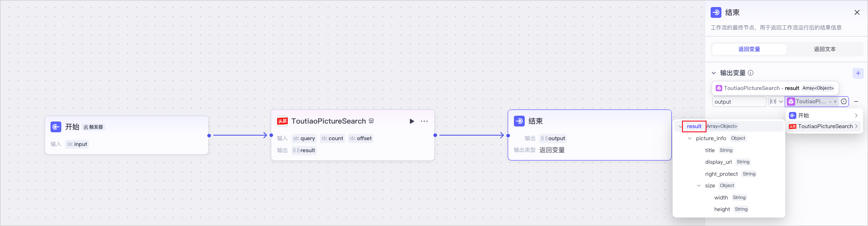Switch to the 返回文本 tab
Screen dimensions: 868x226
point(825,49)
